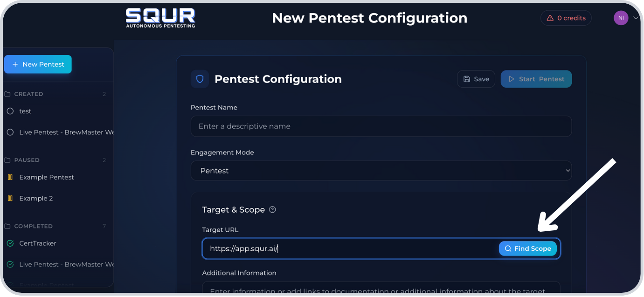Toggle the COMPLETED folder section
Screen dimensions: 644x297
[x=33, y=226]
